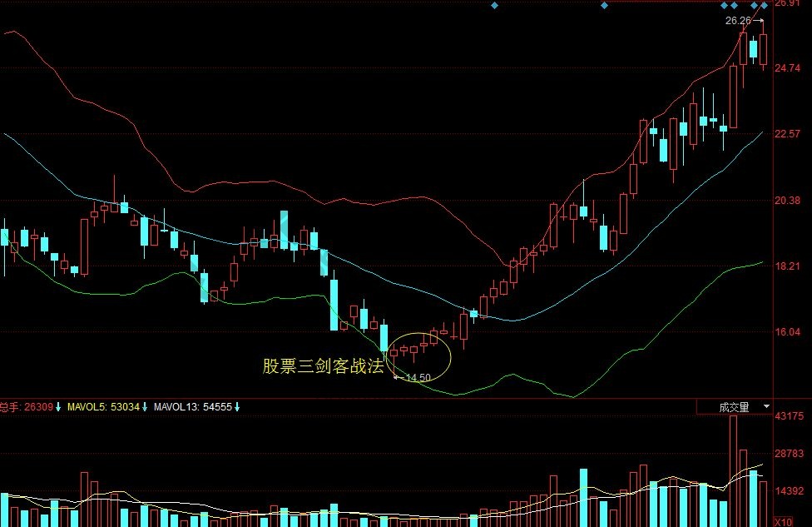The image size is (812, 527).
Task: Click the 28783 volume axis label
Action: point(790,454)
